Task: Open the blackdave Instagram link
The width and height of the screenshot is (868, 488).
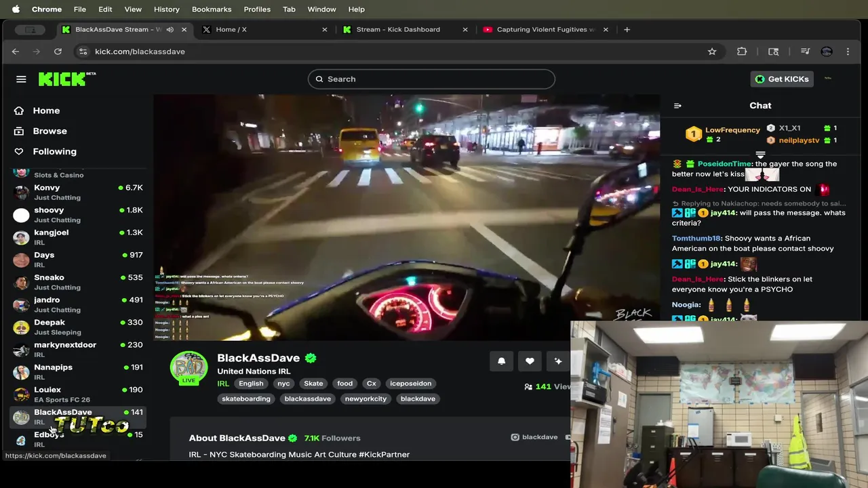Action: click(x=534, y=437)
